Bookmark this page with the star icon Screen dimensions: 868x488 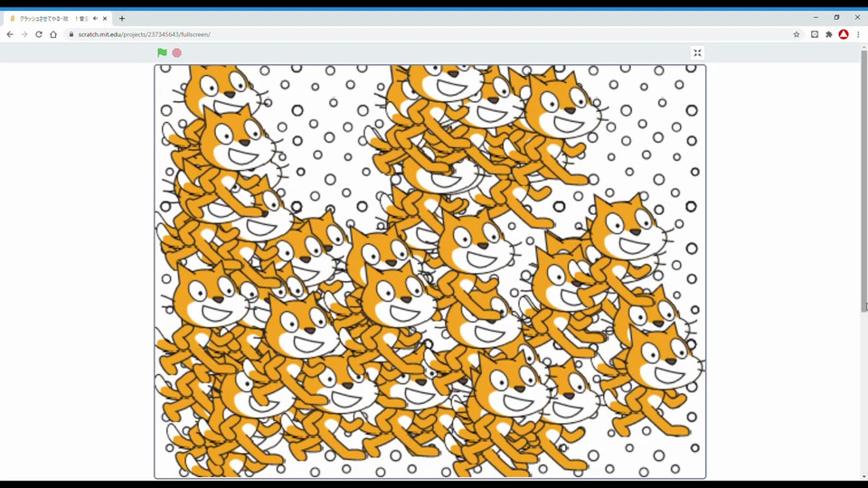click(x=797, y=34)
